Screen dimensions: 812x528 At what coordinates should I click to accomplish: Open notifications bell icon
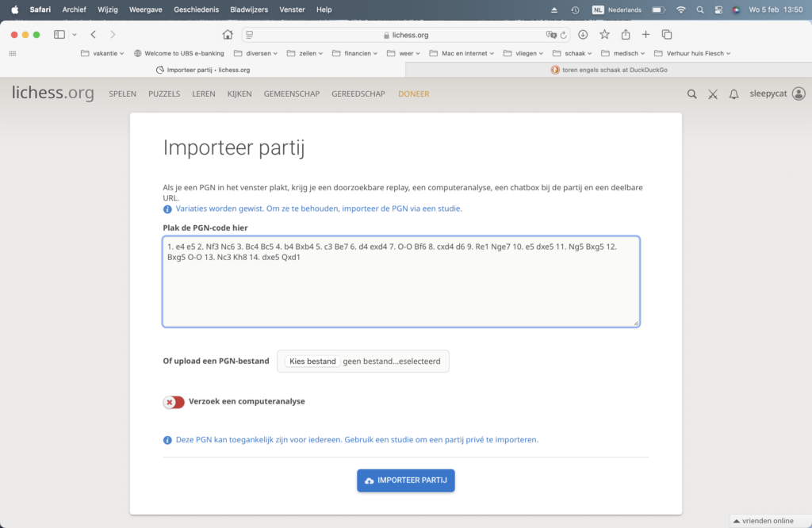(733, 94)
